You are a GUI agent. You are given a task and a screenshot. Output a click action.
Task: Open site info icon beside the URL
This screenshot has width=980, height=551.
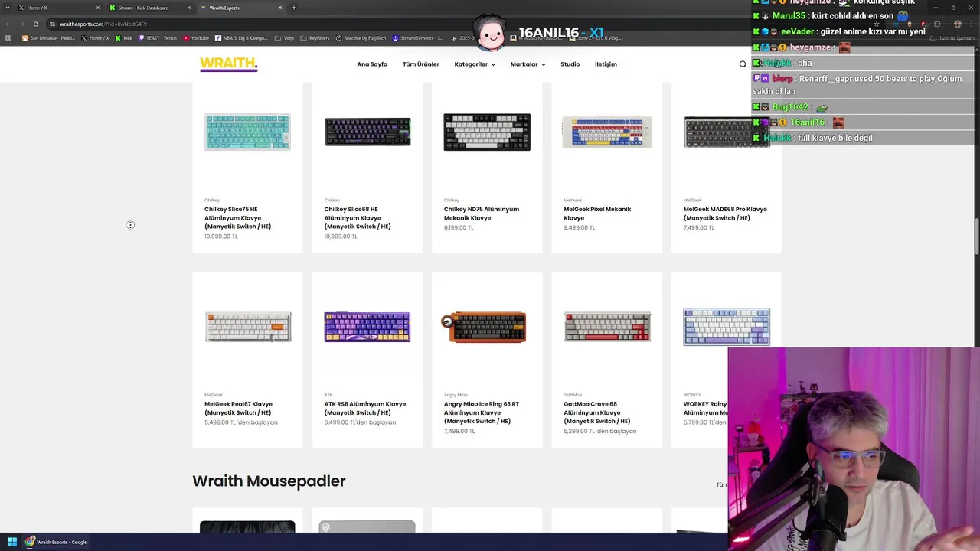(52, 24)
